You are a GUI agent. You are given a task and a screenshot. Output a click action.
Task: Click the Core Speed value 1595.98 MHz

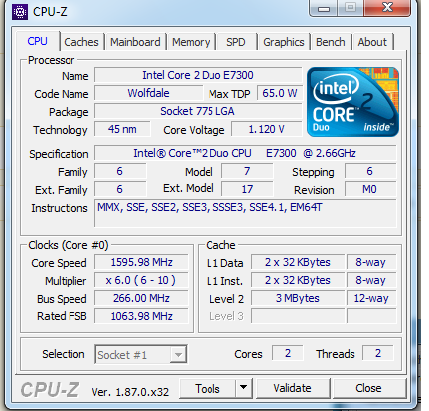pos(141,262)
